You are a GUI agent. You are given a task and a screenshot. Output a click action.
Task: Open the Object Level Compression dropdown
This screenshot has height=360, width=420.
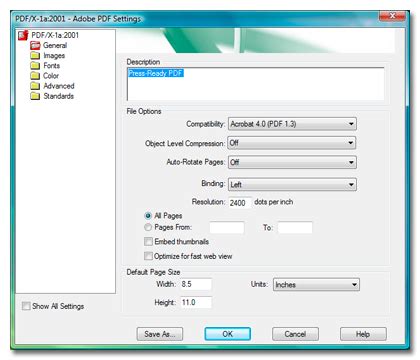(x=292, y=143)
